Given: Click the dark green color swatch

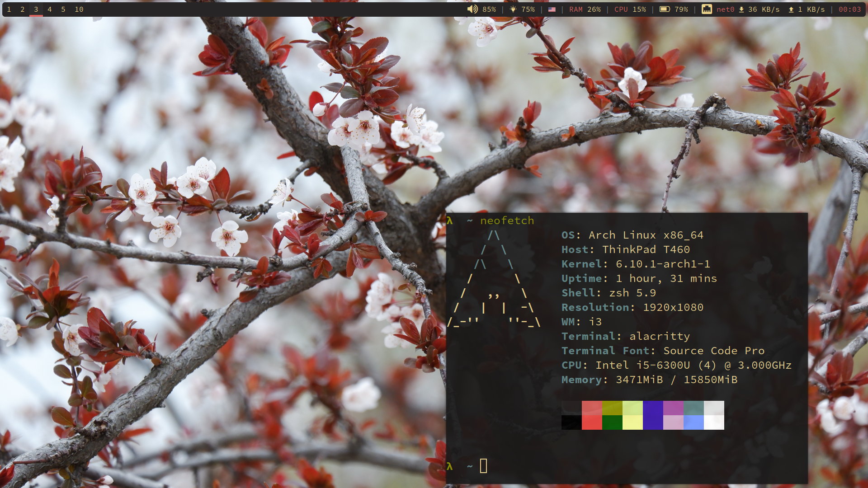Looking at the screenshot, I should click(612, 422).
